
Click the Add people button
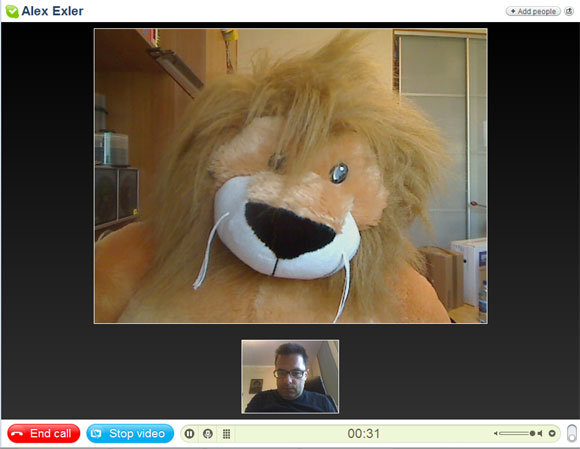(533, 11)
